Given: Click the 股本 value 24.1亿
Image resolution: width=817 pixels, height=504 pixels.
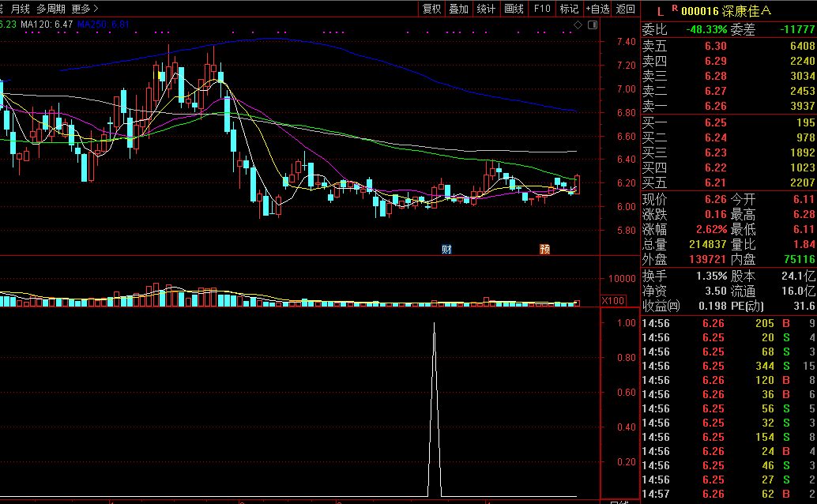Looking at the screenshot, I should click(798, 276).
